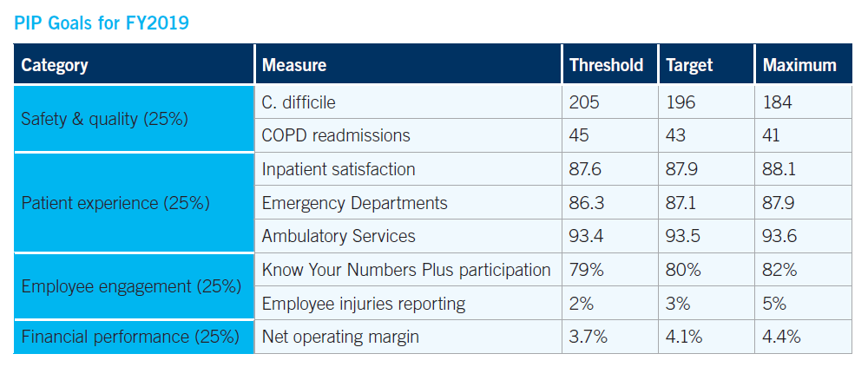Click the Emergency Departments measure cell
Screen dimensions: 868x367
click(355, 203)
